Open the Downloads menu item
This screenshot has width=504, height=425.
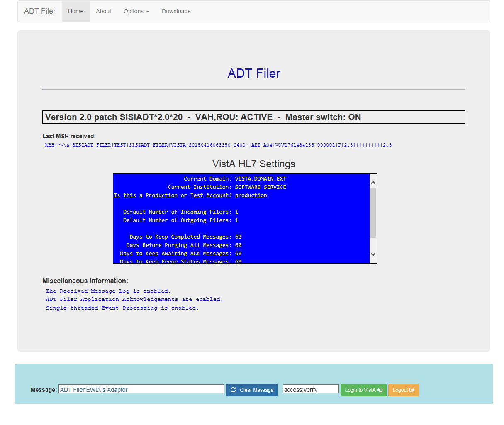click(x=176, y=11)
